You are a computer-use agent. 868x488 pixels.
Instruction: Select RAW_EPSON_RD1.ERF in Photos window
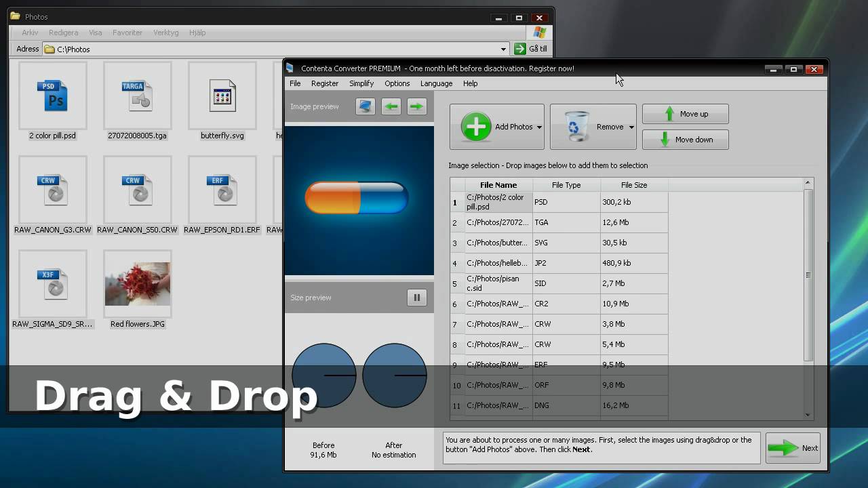222,196
